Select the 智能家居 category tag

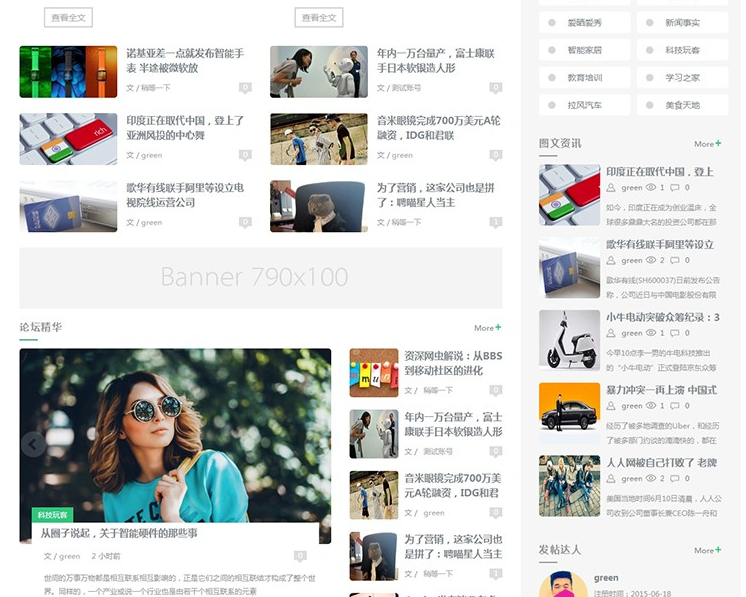click(x=585, y=50)
